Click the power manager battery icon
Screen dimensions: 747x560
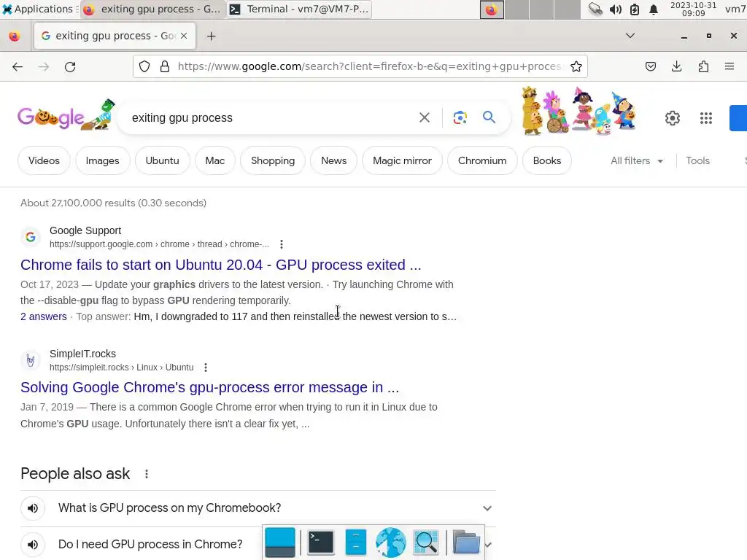pos(635,9)
